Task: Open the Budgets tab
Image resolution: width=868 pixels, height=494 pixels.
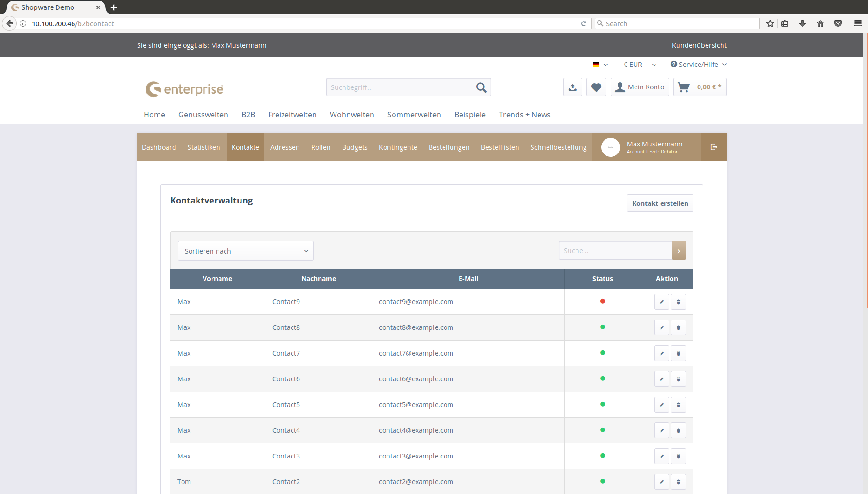Action: pyautogui.click(x=354, y=147)
